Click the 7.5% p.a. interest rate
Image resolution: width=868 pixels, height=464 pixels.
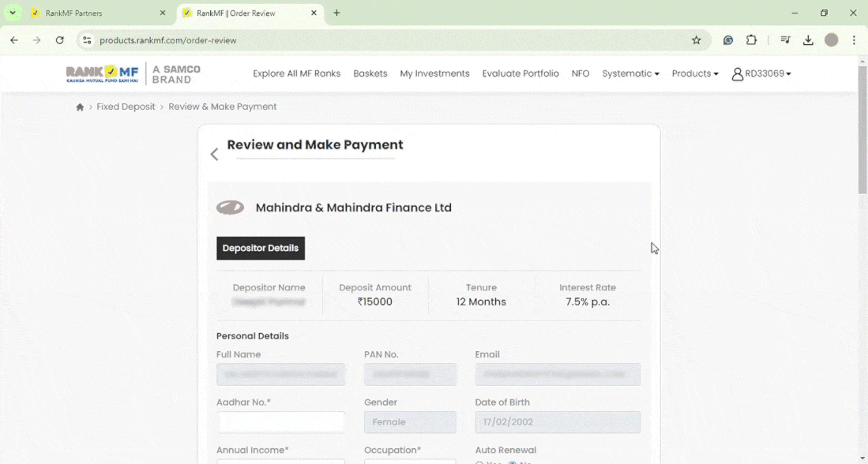point(588,302)
